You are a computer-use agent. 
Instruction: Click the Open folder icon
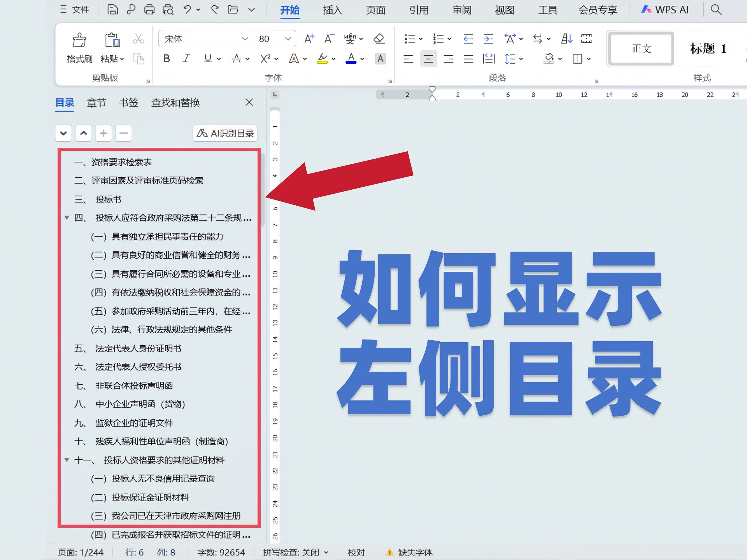click(233, 10)
